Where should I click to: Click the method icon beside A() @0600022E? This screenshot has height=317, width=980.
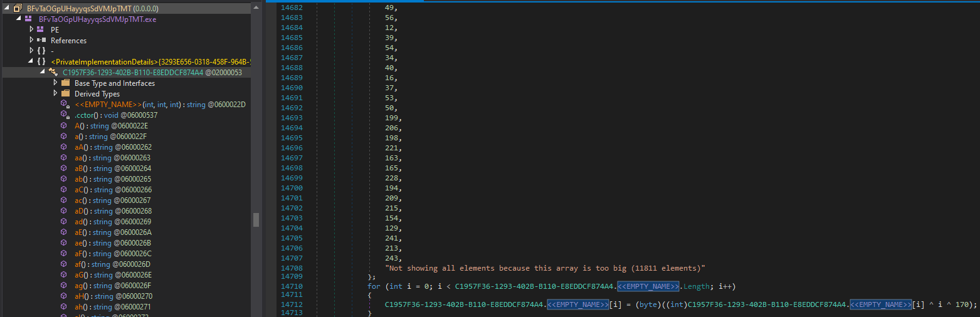pos(65,125)
